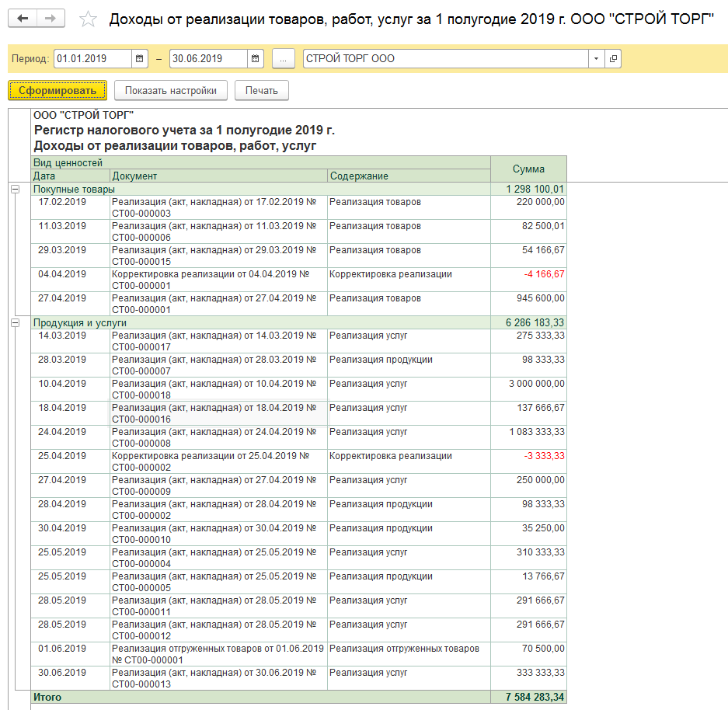This screenshot has width=728, height=710.
Task: Select amount 1 083 333,33
Action: pos(528,437)
